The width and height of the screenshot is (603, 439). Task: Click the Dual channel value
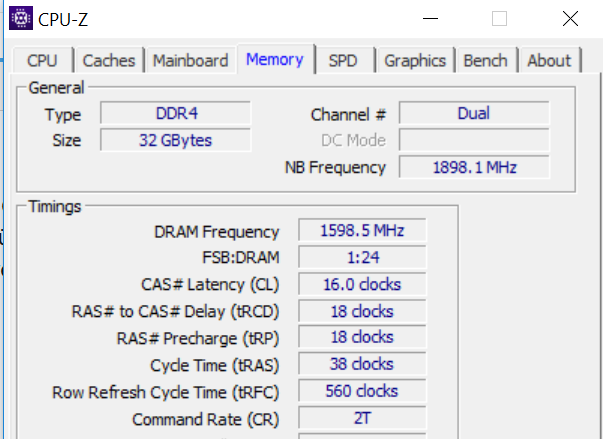(x=474, y=113)
